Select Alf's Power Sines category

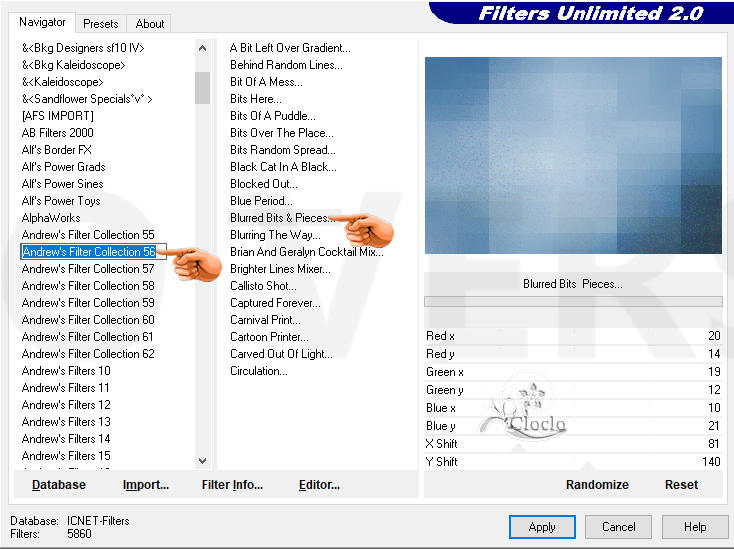tap(62, 183)
